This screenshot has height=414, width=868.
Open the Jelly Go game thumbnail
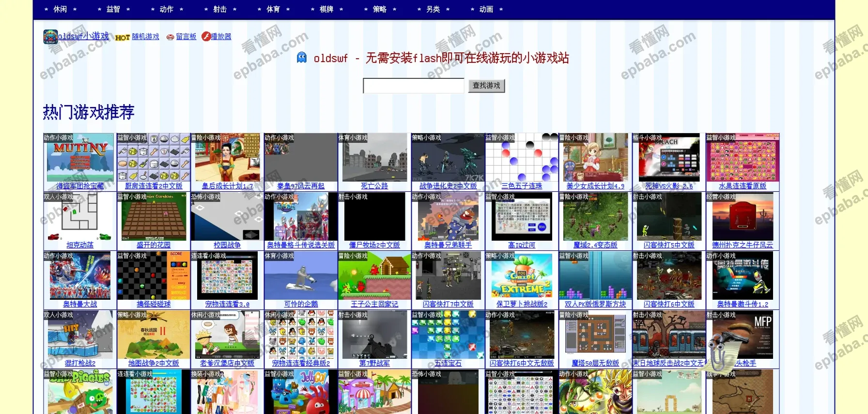[x=301, y=392]
